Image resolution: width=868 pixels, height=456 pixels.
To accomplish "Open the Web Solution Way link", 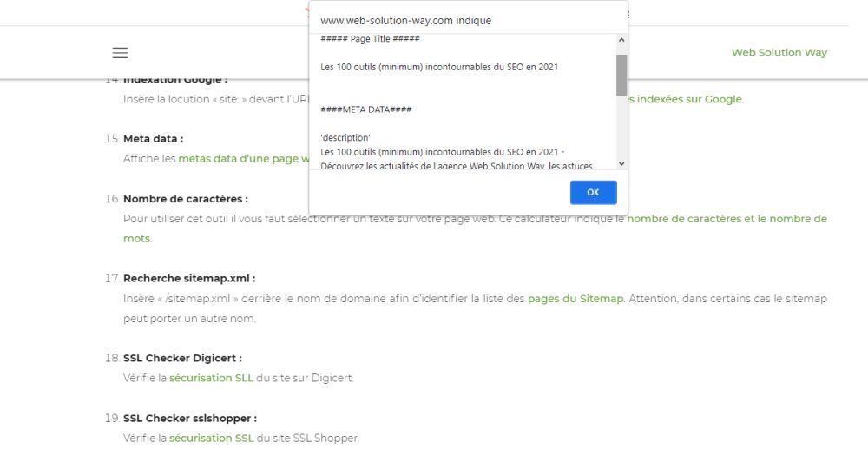I will tap(779, 52).
